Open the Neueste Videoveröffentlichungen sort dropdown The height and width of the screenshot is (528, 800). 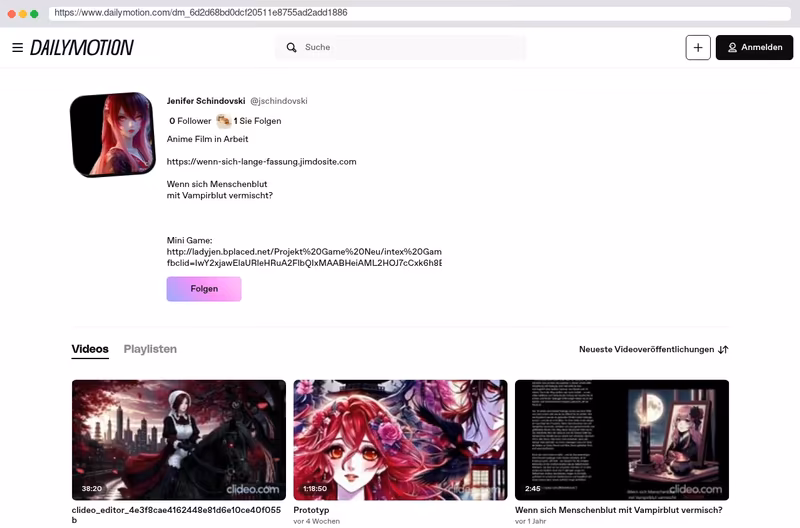pyautogui.click(x=654, y=349)
